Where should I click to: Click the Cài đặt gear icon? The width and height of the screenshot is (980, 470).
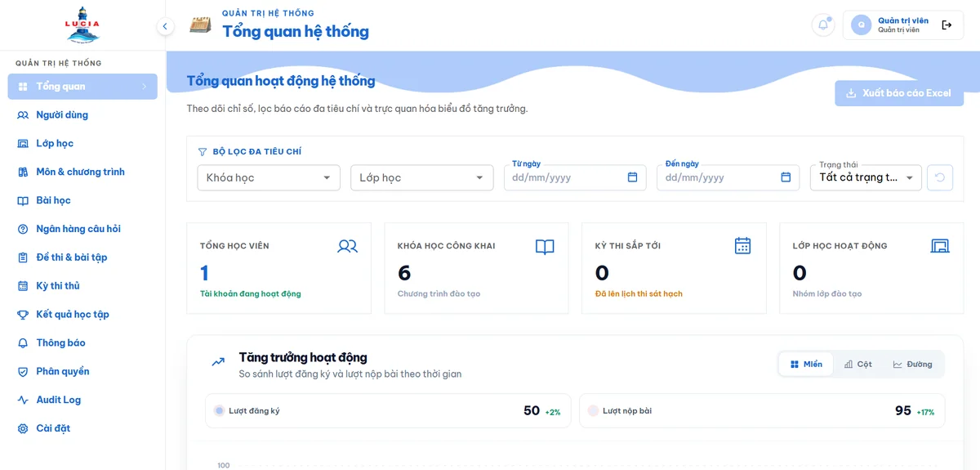click(x=23, y=428)
